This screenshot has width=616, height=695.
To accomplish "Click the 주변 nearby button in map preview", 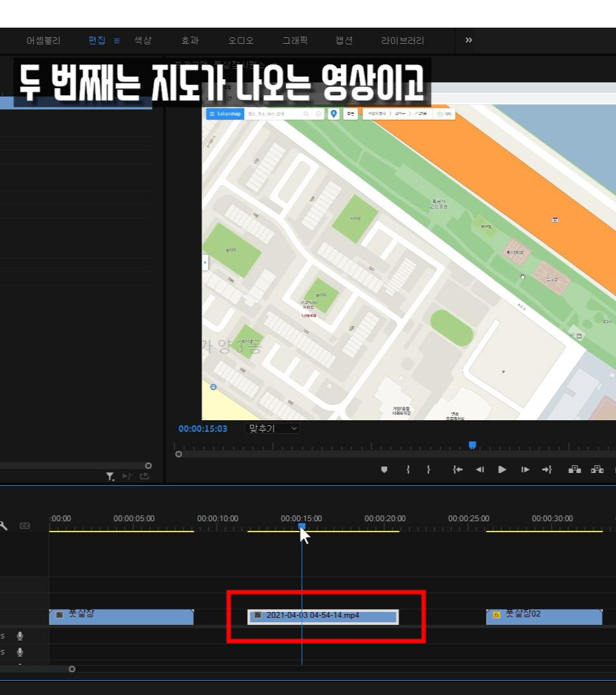I will click(x=350, y=114).
